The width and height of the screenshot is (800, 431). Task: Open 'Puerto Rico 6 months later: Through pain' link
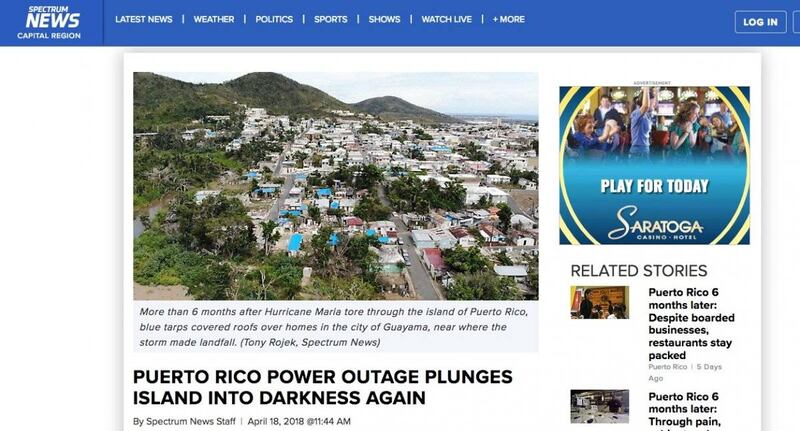(684, 409)
